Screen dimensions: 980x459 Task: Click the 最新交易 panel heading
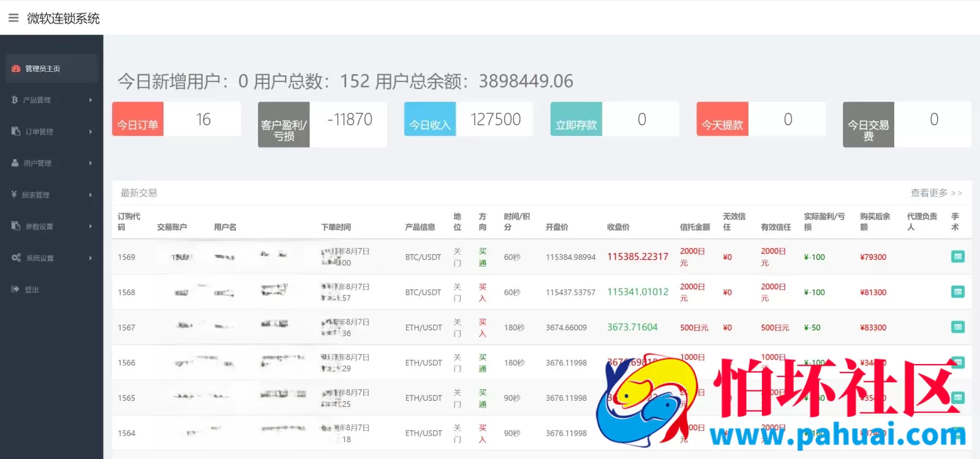[x=139, y=192]
